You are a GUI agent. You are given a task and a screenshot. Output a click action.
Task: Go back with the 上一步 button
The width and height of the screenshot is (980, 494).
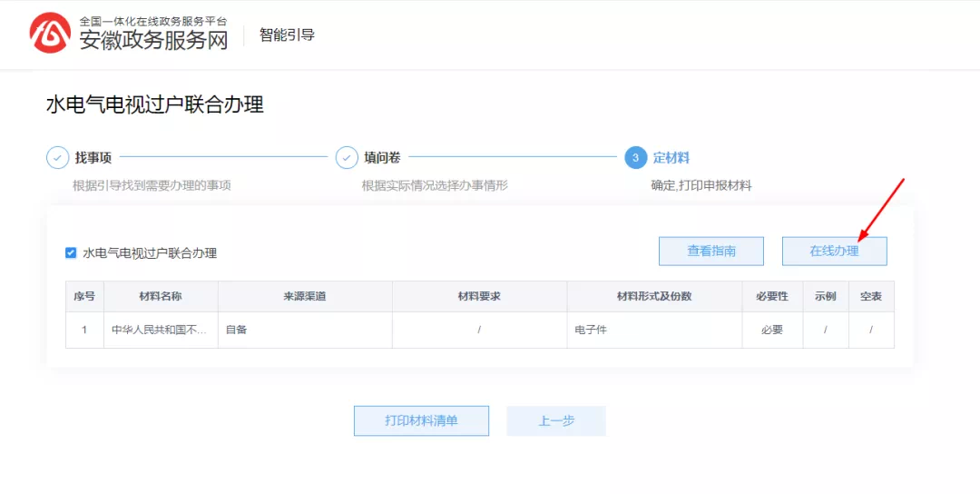pyautogui.click(x=556, y=421)
